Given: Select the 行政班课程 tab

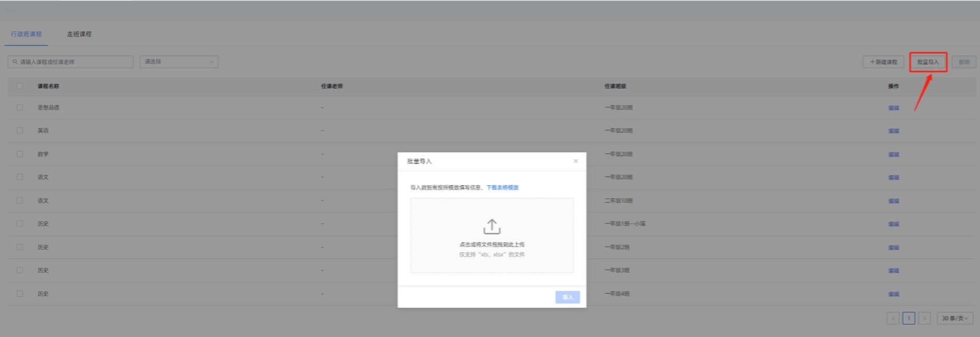Looking at the screenshot, I should 26,34.
